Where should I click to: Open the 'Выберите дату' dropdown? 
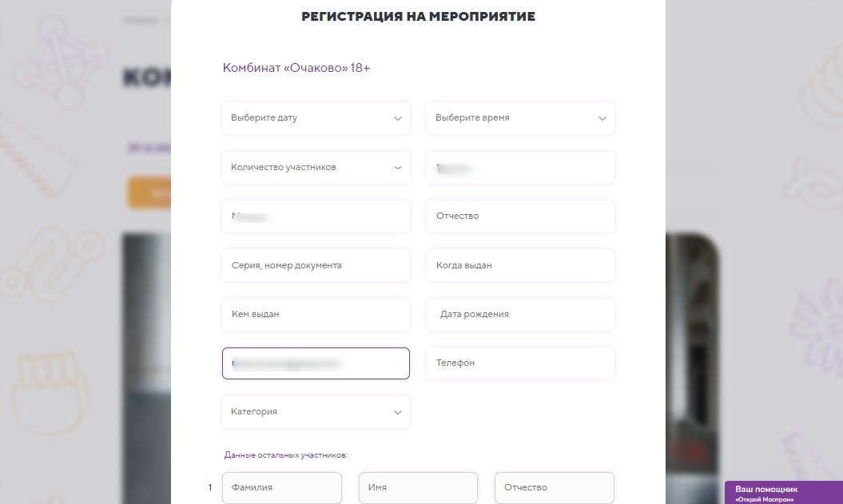click(x=315, y=118)
